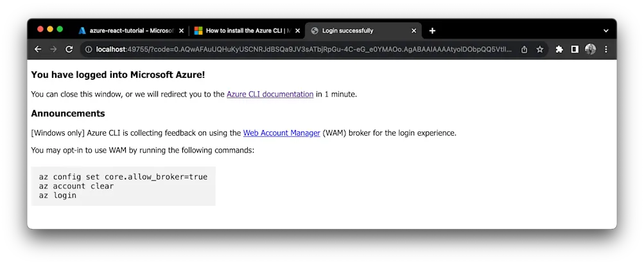The width and height of the screenshot is (644, 265).
Task: Share this page via share icon
Action: (524, 50)
